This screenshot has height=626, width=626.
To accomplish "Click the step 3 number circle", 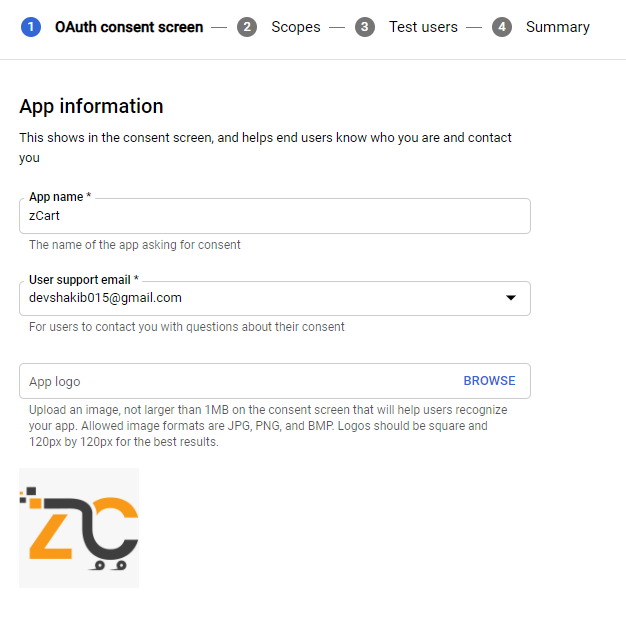I will point(365,27).
